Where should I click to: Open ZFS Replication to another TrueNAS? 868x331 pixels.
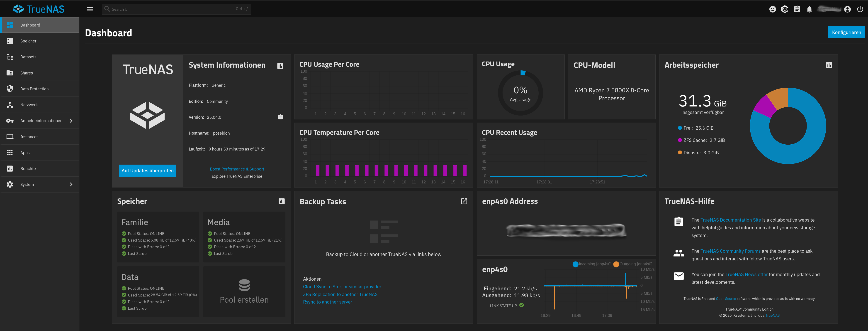coord(340,294)
